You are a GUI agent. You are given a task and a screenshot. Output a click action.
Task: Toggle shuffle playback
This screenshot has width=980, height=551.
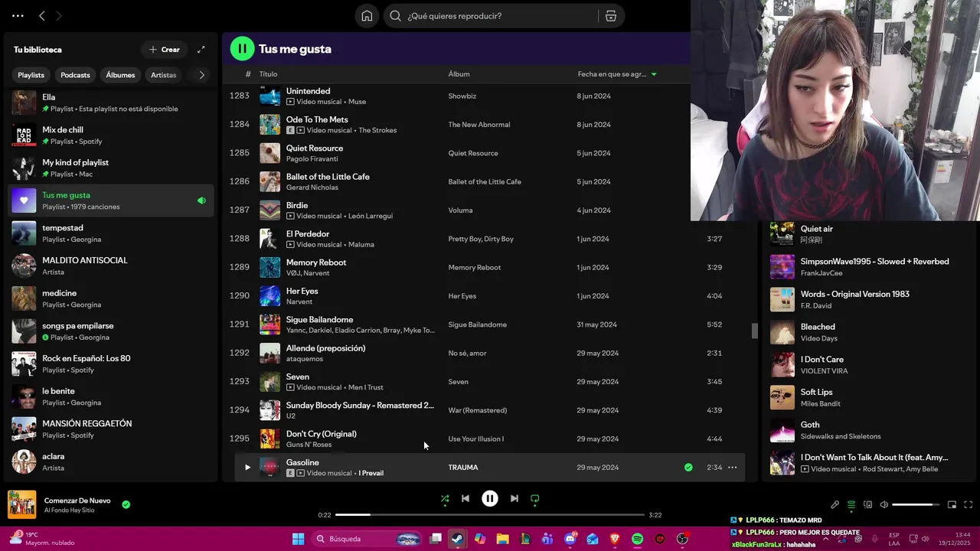tap(445, 498)
